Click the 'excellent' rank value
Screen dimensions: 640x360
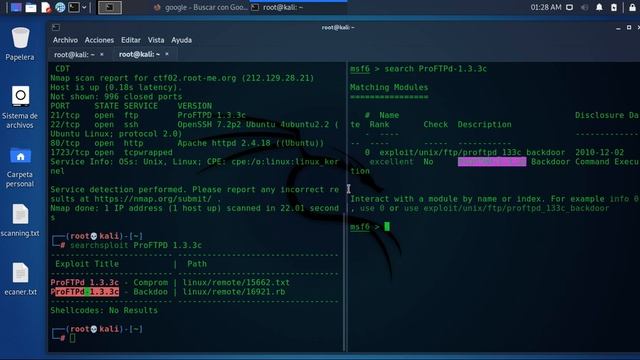391,162
